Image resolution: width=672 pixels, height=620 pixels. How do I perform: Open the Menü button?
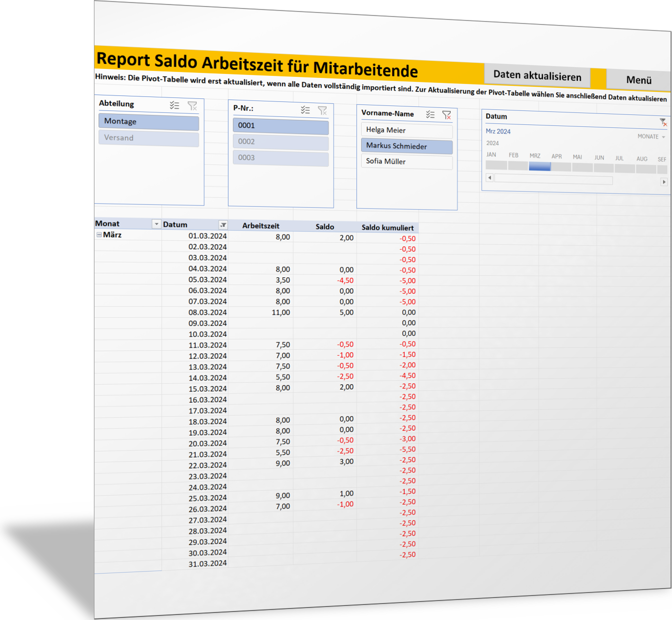[x=639, y=80]
